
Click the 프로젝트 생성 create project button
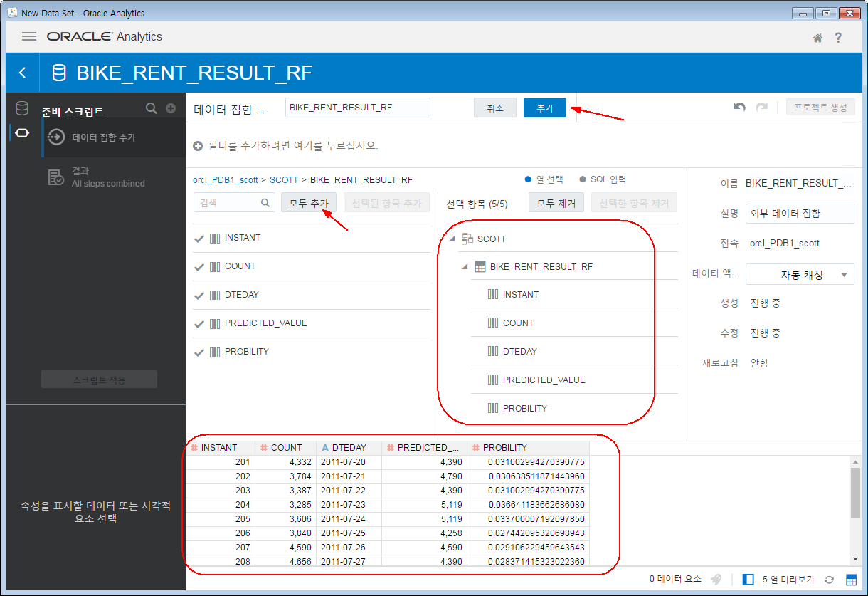click(x=820, y=108)
